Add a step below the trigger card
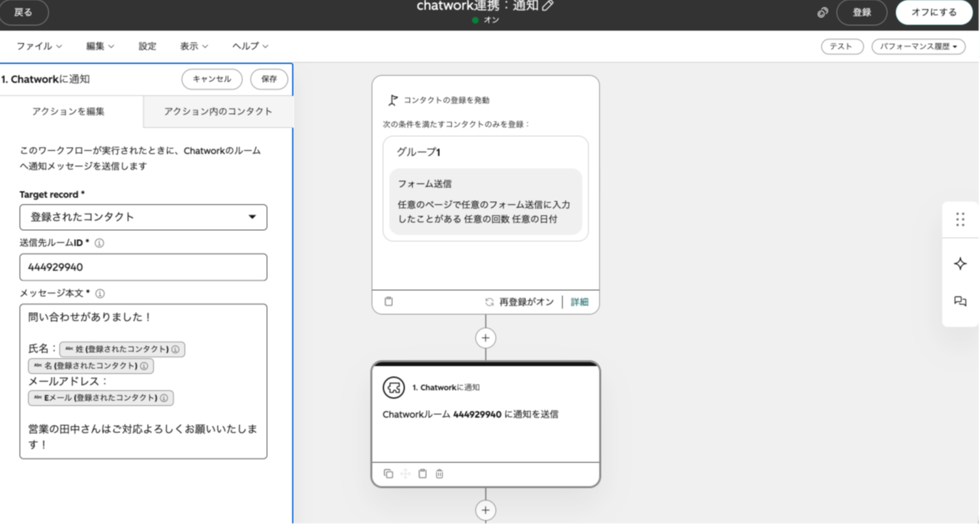Screen dimensions: 980x524 (x=485, y=338)
